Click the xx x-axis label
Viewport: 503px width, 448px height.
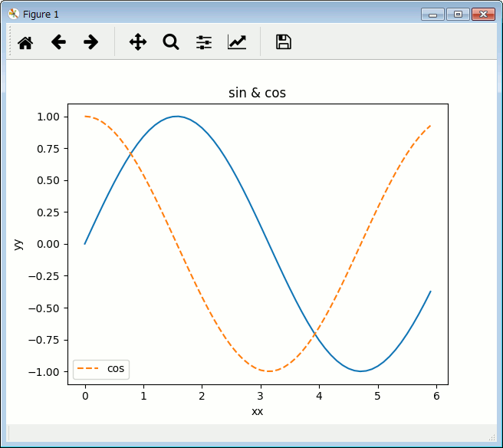click(x=258, y=412)
